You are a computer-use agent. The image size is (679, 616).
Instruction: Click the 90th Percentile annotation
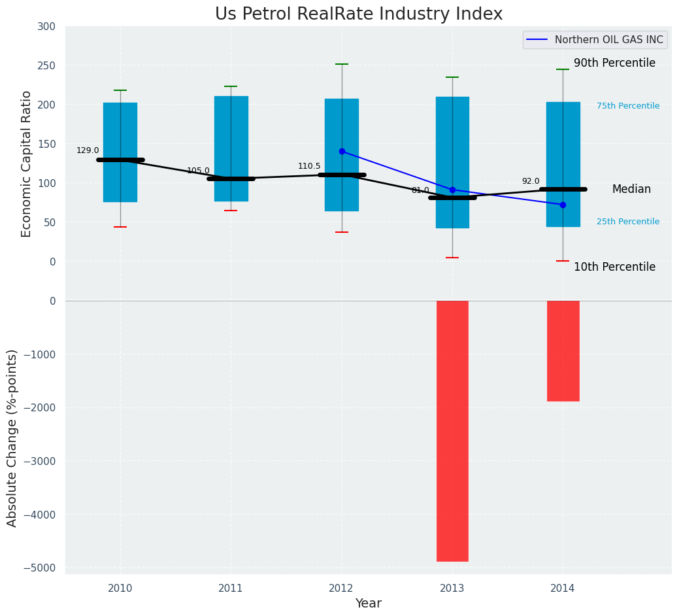pyautogui.click(x=614, y=63)
